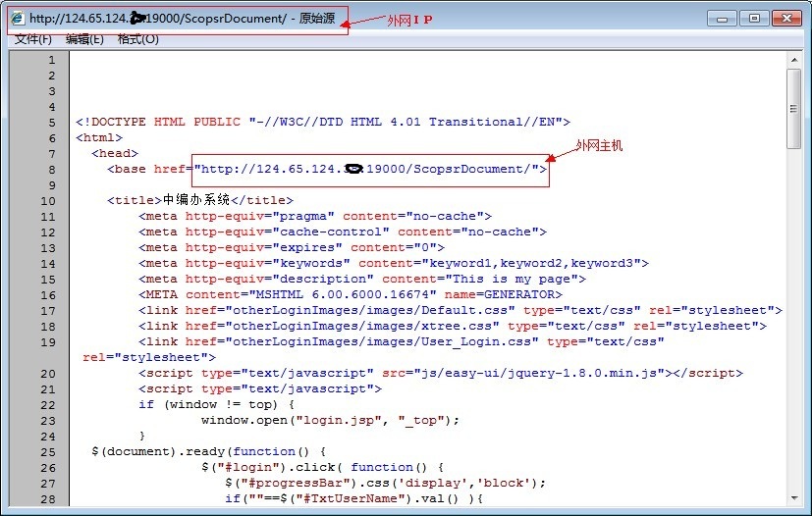Click the <head> tag on line 7
This screenshot has height=516, width=812.
tap(115, 153)
